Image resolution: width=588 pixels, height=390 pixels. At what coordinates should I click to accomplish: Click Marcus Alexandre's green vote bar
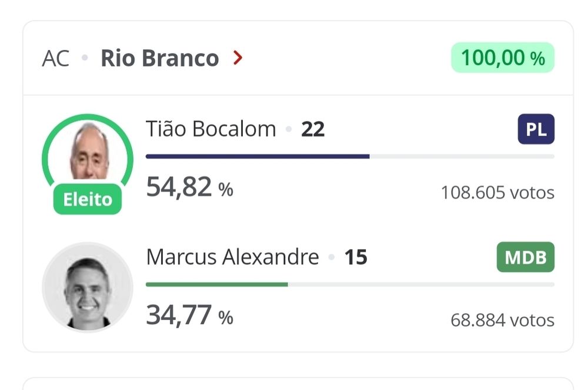coord(217,285)
